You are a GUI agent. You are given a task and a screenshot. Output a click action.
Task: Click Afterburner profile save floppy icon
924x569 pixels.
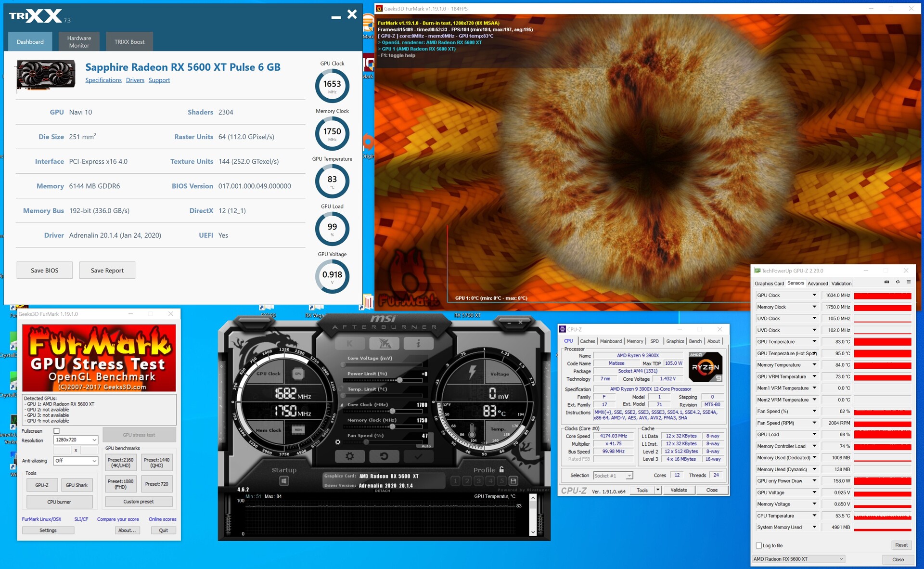tap(513, 481)
